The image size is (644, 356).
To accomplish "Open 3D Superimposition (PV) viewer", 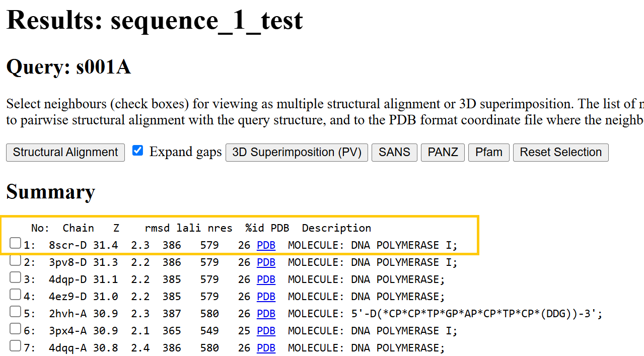I will [297, 153].
